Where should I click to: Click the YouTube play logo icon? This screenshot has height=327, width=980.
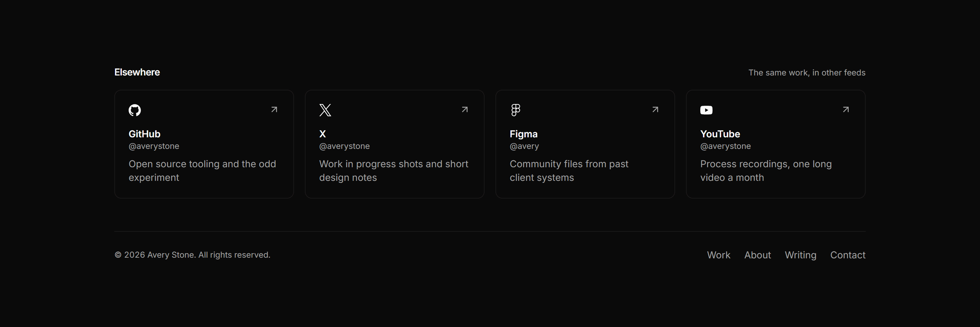[706, 110]
